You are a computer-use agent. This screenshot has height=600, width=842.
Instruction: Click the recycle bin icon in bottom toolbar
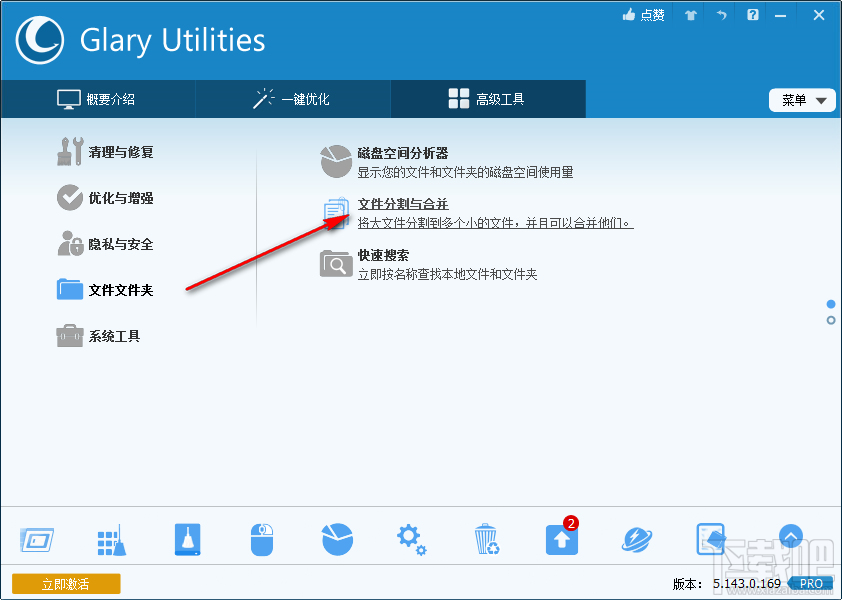click(x=486, y=537)
